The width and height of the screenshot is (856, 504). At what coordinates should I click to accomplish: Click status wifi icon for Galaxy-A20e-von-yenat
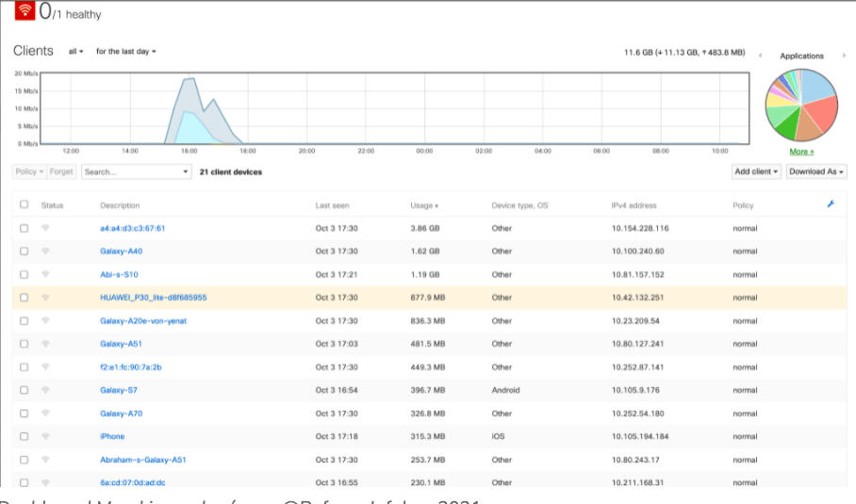click(x=46, y=320)
